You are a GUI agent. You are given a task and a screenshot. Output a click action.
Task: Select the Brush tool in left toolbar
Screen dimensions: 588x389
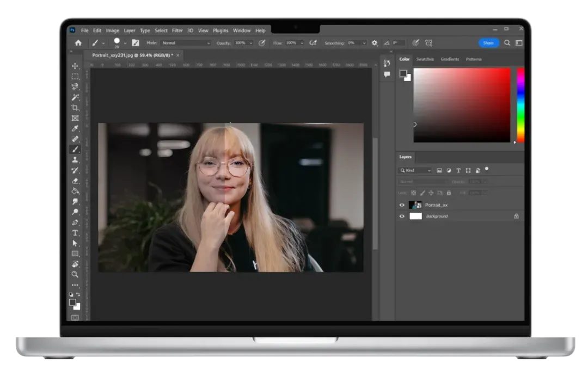75,150
